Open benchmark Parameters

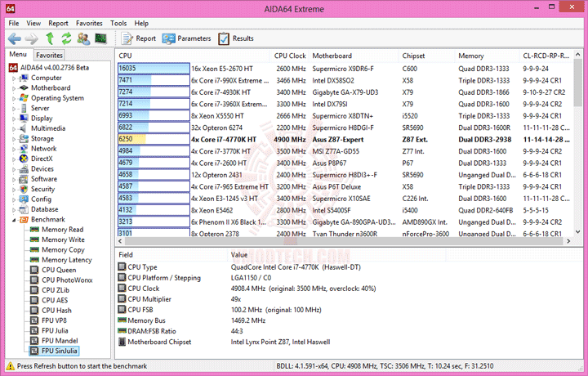click(186, 38)
